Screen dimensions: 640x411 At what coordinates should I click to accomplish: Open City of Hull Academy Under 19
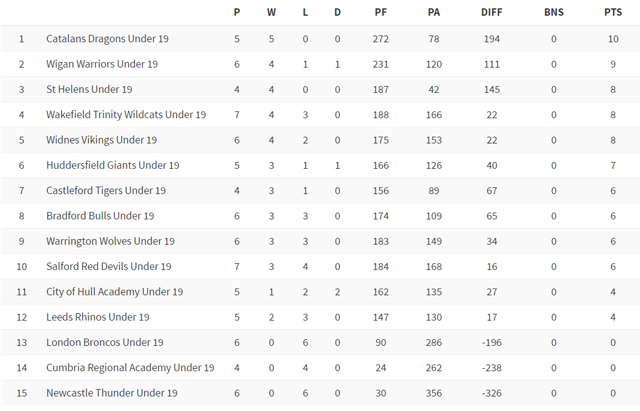115,292
